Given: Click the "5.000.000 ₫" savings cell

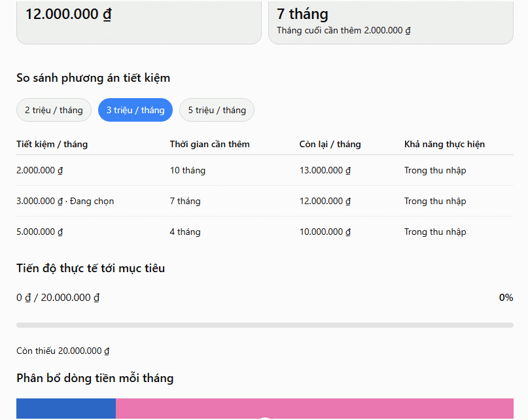Looking at the screenshot, I should coord(39,232).
